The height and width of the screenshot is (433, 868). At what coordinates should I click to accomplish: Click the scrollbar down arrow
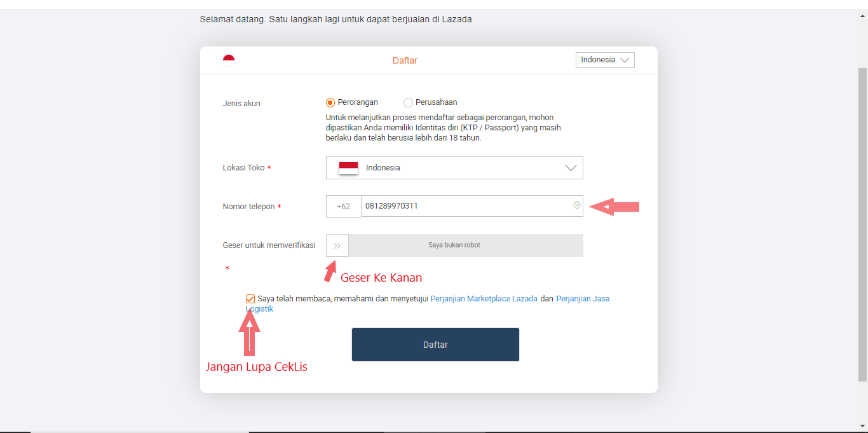pos(862,427)
